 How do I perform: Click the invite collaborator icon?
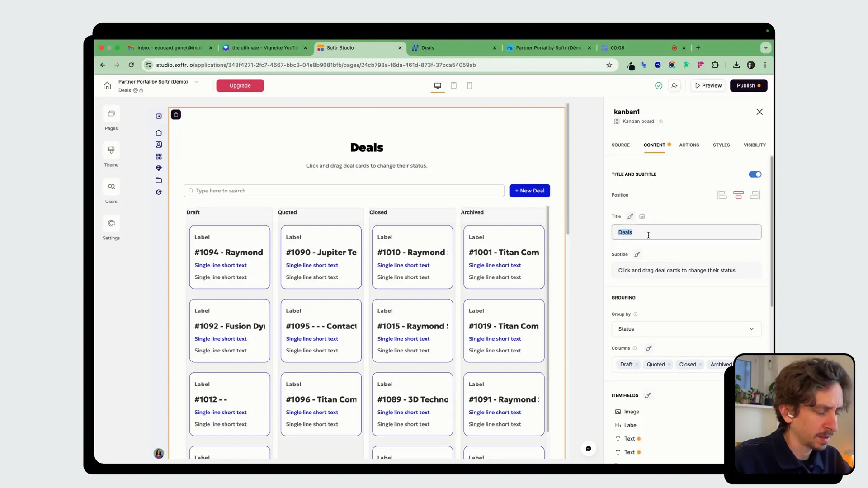(x=675, y=86)
